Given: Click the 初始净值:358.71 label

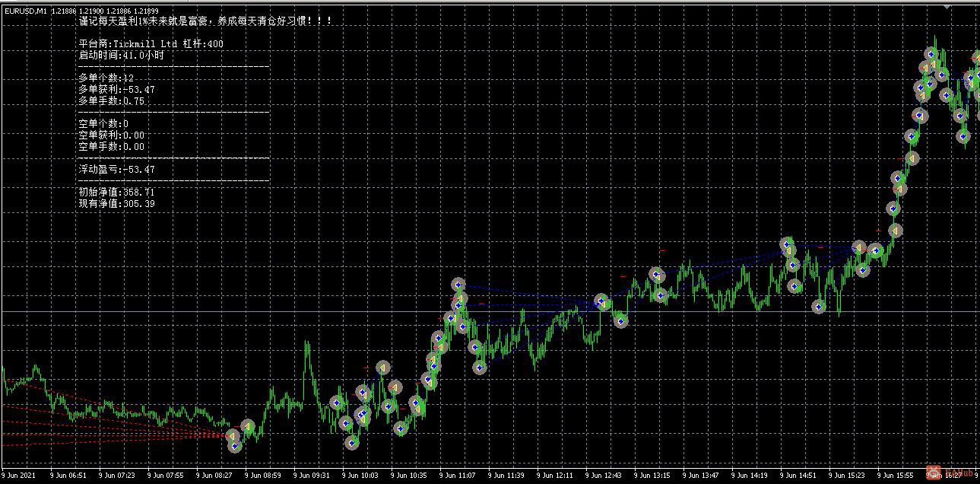Looking at the screenshot, I should 116,193.
